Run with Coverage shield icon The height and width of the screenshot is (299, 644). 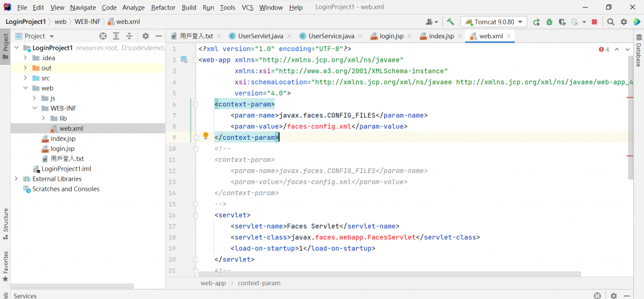[562, 22]
